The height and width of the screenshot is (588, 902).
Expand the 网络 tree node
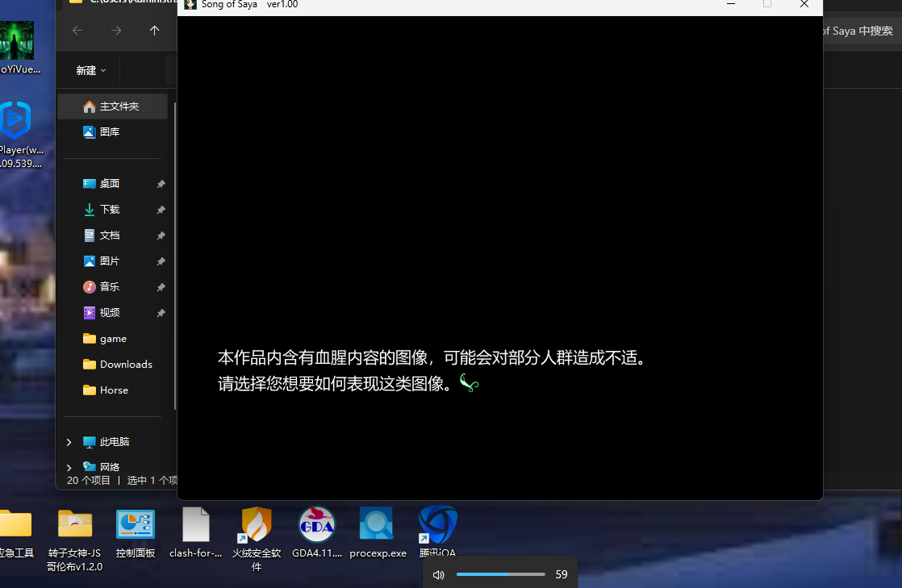(69, 466)
